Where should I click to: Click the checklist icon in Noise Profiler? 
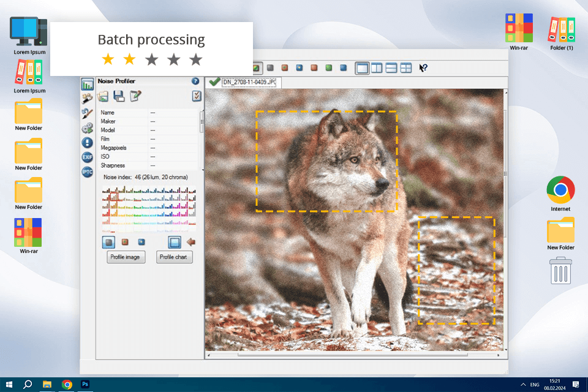[x=197, y=96]
